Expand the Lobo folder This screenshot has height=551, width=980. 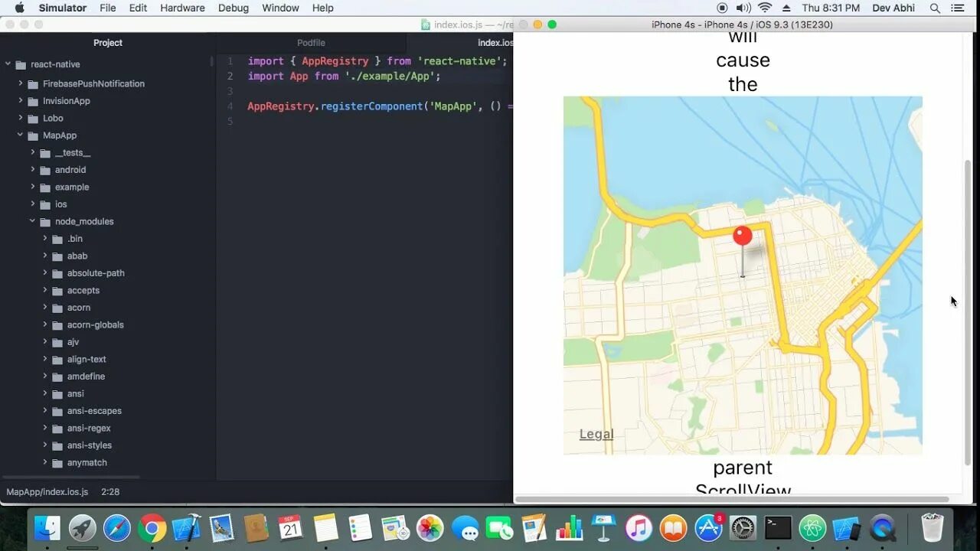[21, 118]
